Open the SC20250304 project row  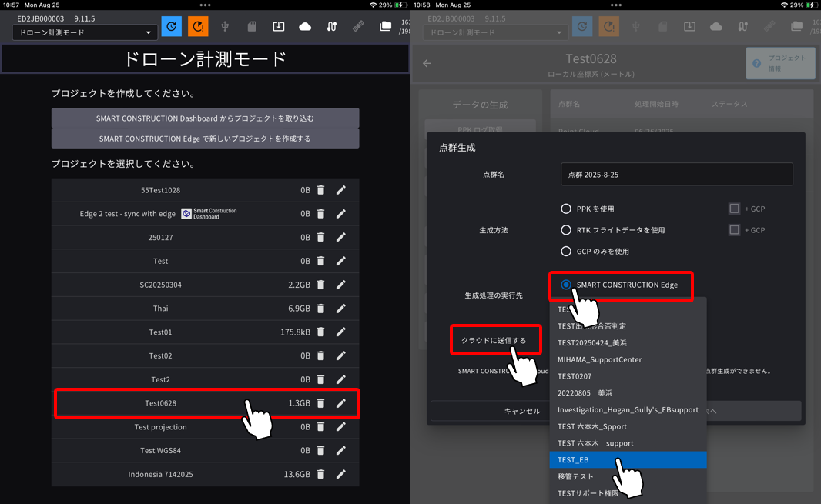pos(205,285)
